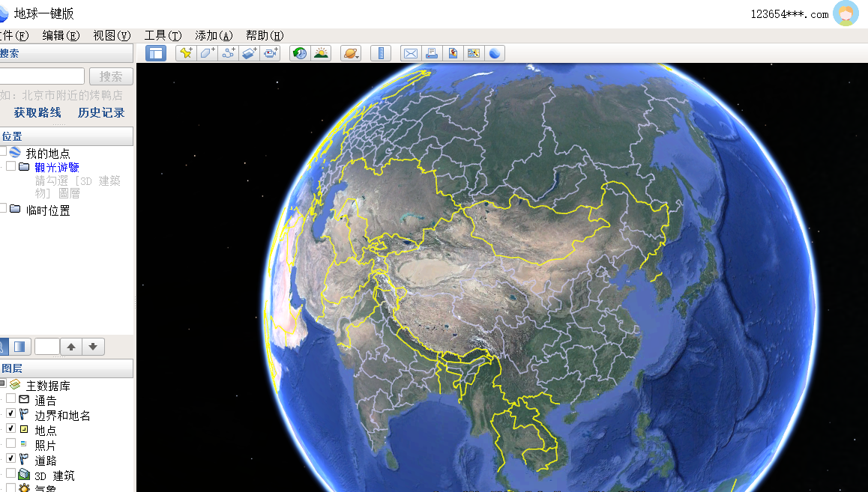The image size is (868, 492).
Task: Click the user avatar at top right
Action: [846, 13]
